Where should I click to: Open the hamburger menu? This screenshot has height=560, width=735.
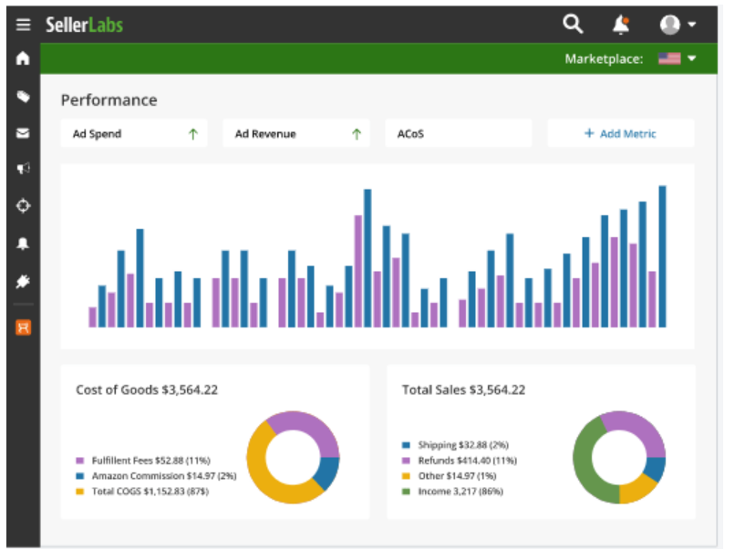[x=23, y=25]
